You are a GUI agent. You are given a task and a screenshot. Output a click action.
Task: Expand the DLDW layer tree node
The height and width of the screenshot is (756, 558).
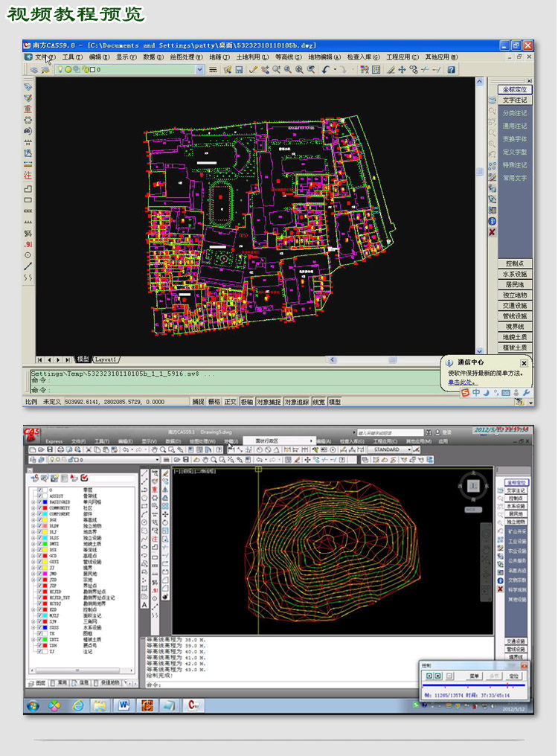point(33,526)
